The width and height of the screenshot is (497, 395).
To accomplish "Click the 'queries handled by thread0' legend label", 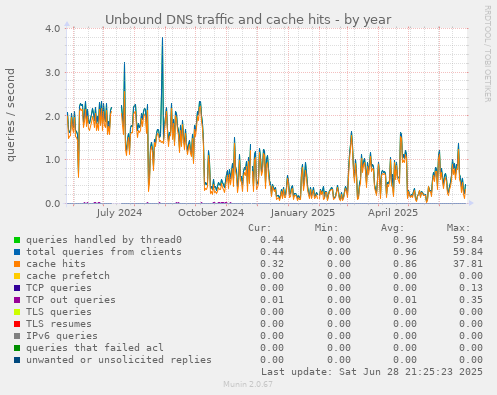I will (104, 240).
